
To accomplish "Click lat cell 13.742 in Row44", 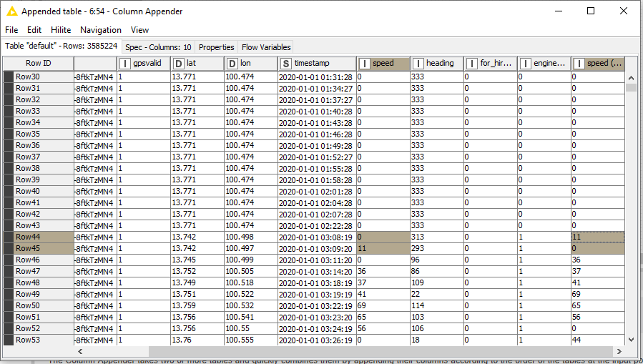I will click(x=197, y=237).
